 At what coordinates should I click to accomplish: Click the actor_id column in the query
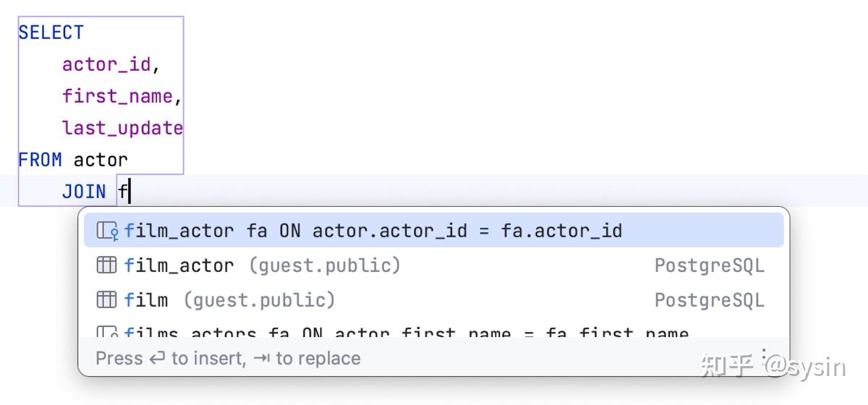pos(106,64)
